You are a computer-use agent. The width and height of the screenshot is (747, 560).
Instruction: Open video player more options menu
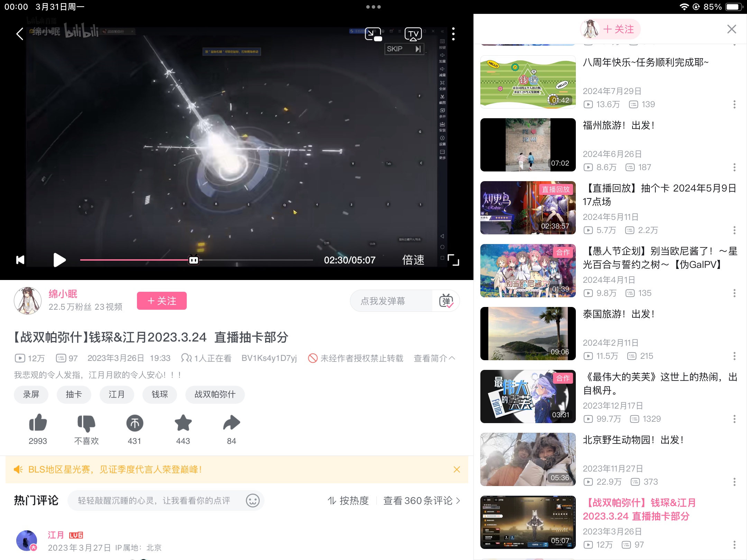point(453,34)
